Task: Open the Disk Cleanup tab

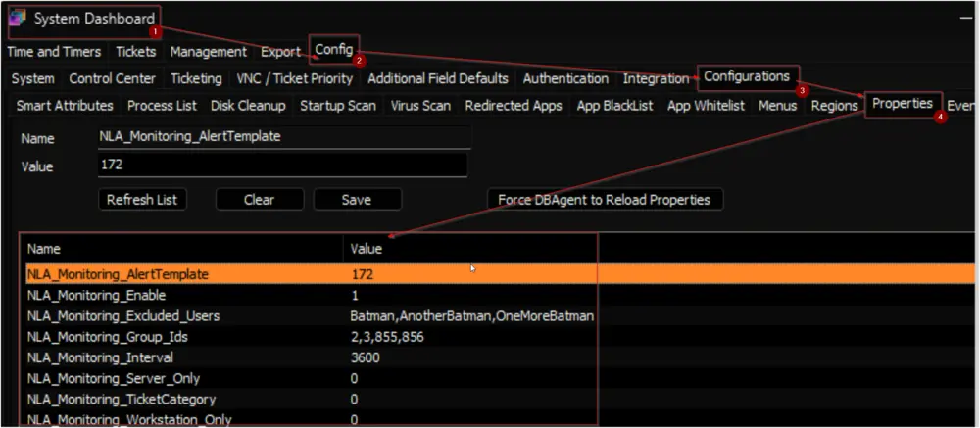Action: 248,106
